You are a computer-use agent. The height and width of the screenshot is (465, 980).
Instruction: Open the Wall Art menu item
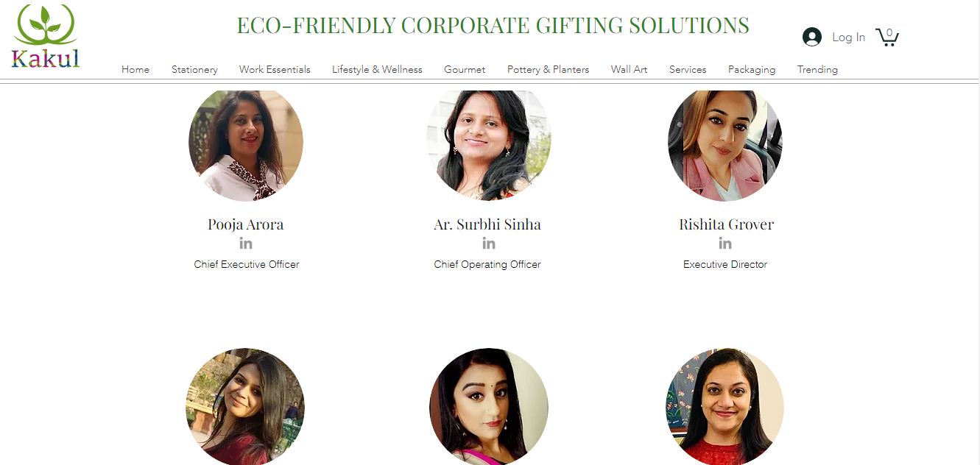(x=630, y=69)
